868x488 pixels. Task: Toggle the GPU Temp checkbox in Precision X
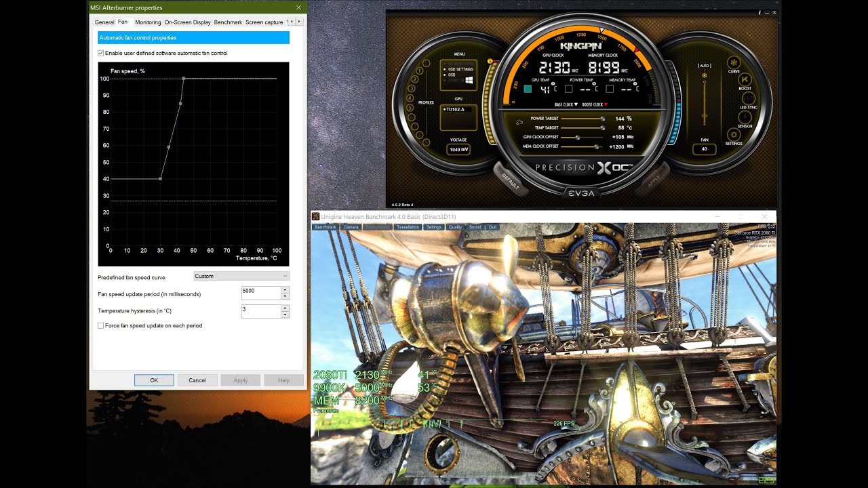[x=528, y=89]
